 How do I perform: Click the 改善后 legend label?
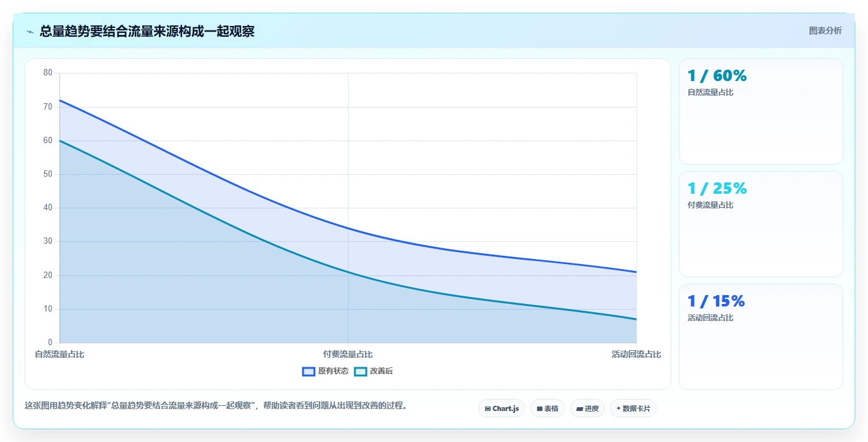pyautogui.click(x=381, y=371)
